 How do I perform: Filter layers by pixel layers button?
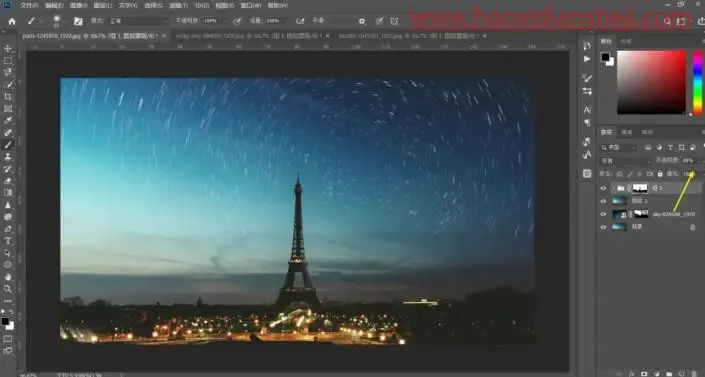pos(648,148)
